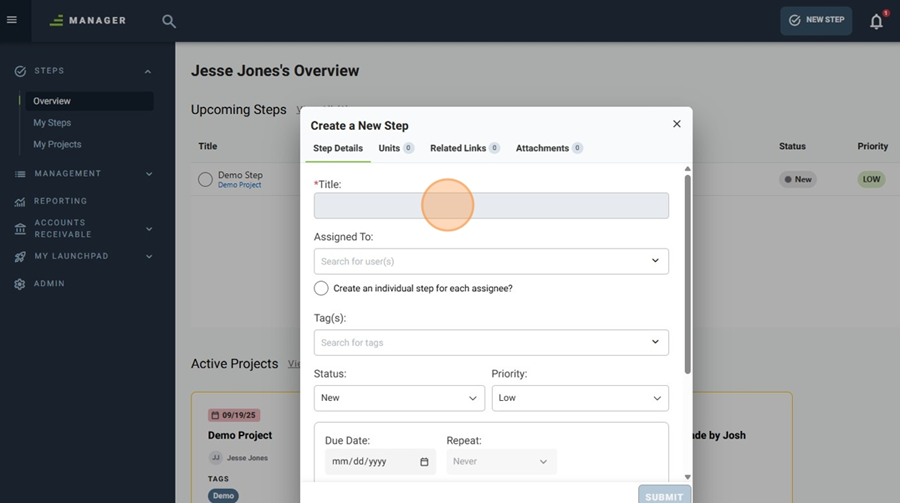Switch to the Attachments tab

pyautogui.click(x=549, y=148)
